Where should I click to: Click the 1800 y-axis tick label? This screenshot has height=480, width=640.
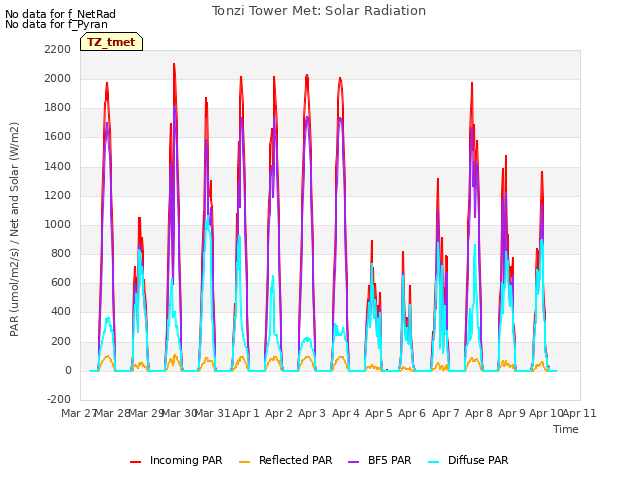pos(58,108)
